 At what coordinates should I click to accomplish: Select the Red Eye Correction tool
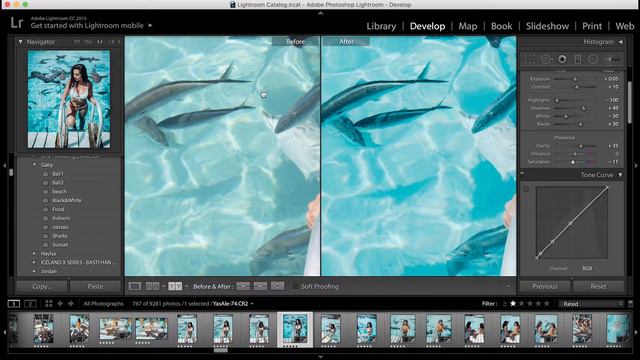[x=562, y=60]
